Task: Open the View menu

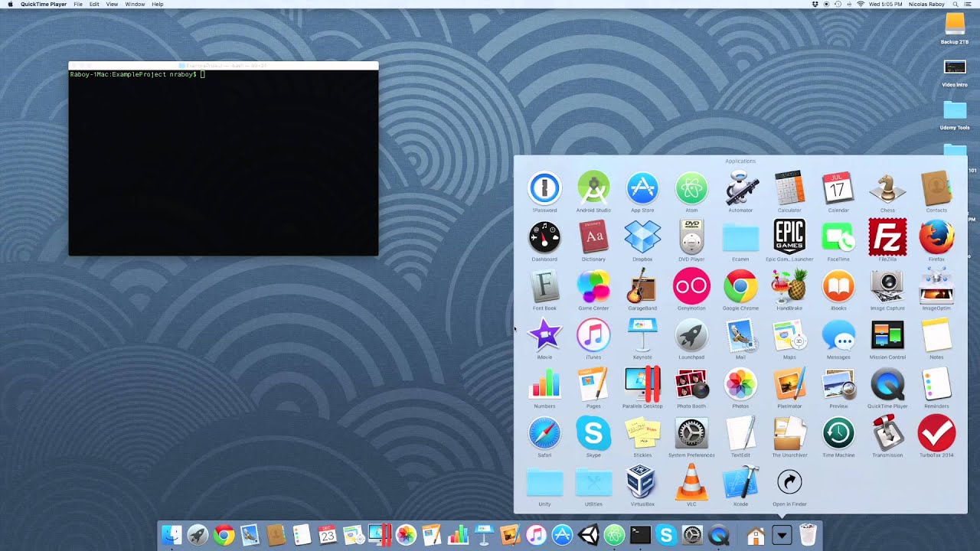Action: click(x=112, y=5)
